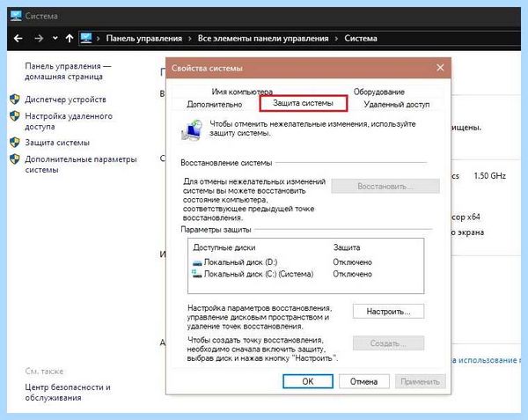Click 'Отключено' status for disk D:
Image resolution: width=528 pixels, height=420 pixels.
coord(352,262)
